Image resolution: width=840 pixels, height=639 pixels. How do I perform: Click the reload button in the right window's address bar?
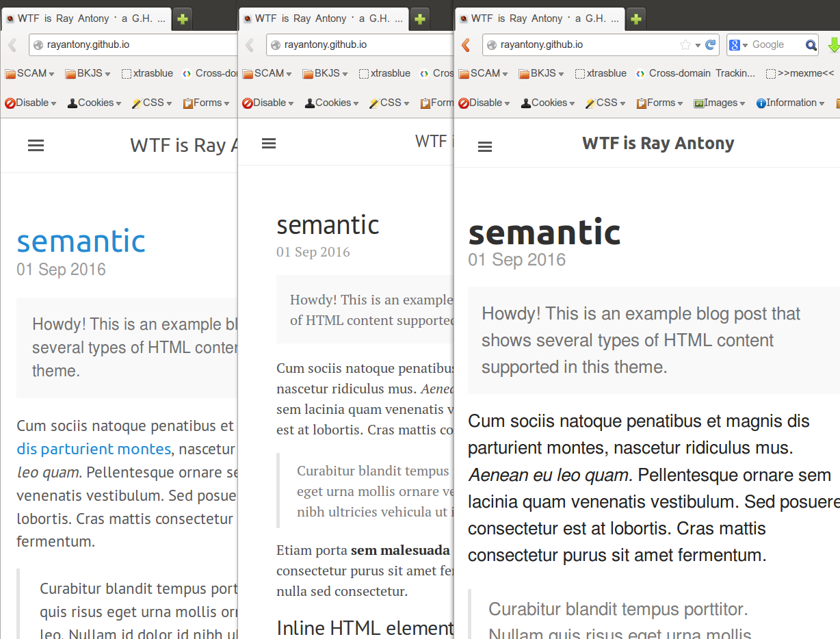coord(710,45)
